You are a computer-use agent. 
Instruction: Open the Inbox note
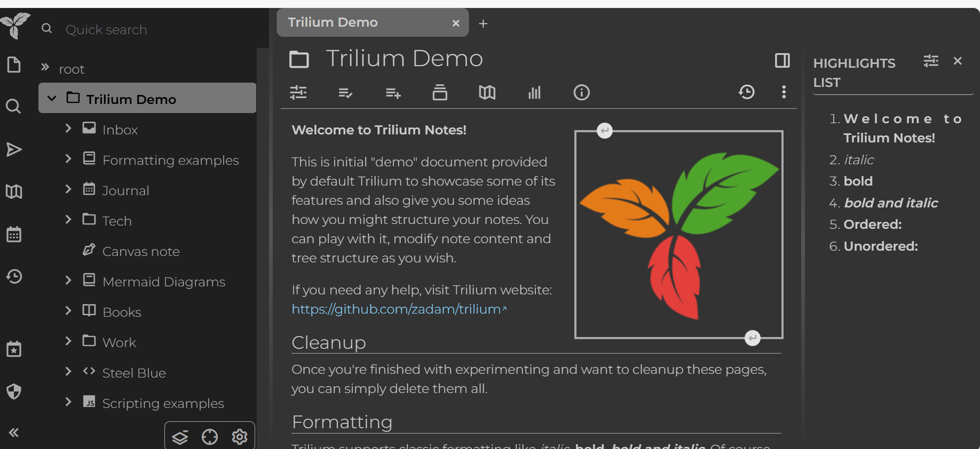pyautogui.click(x=120, y=130)
